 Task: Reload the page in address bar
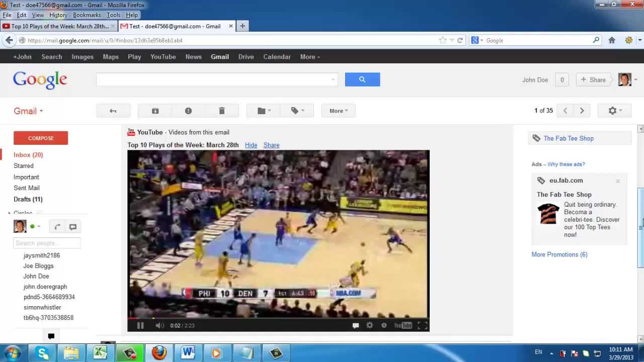pos(460,40)
